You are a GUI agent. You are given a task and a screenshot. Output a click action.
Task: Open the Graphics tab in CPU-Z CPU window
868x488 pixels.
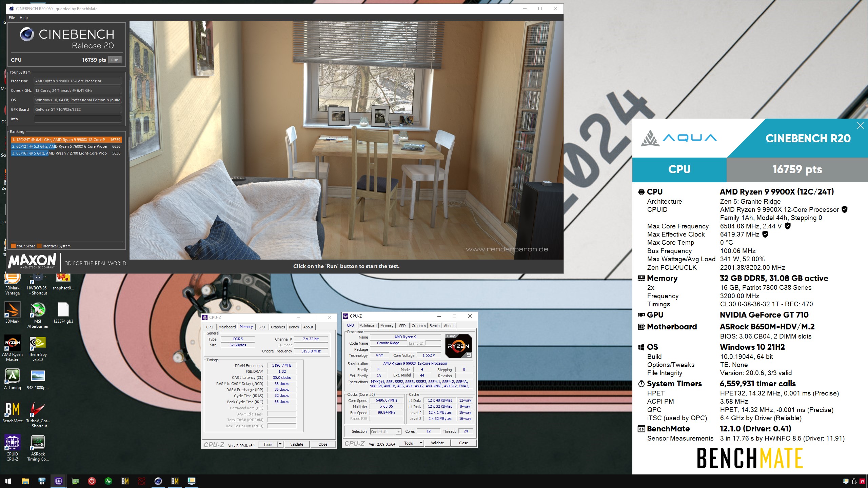click(419, 326)
